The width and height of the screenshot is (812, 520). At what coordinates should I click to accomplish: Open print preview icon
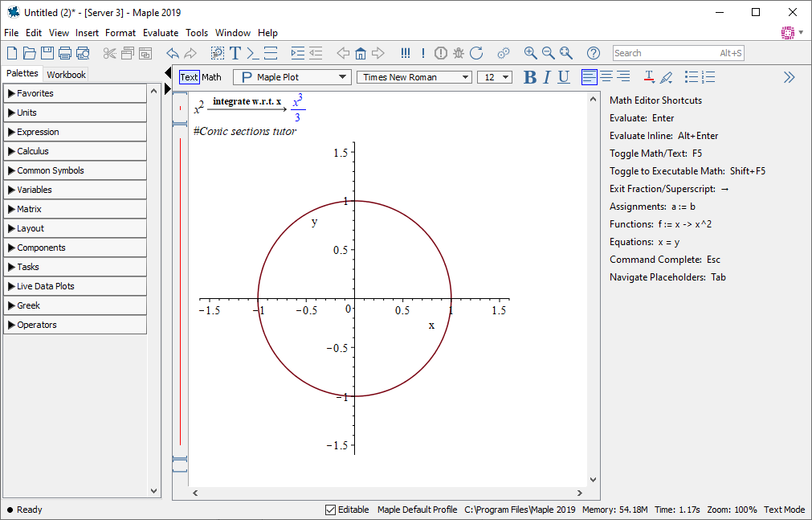point(83,53)
